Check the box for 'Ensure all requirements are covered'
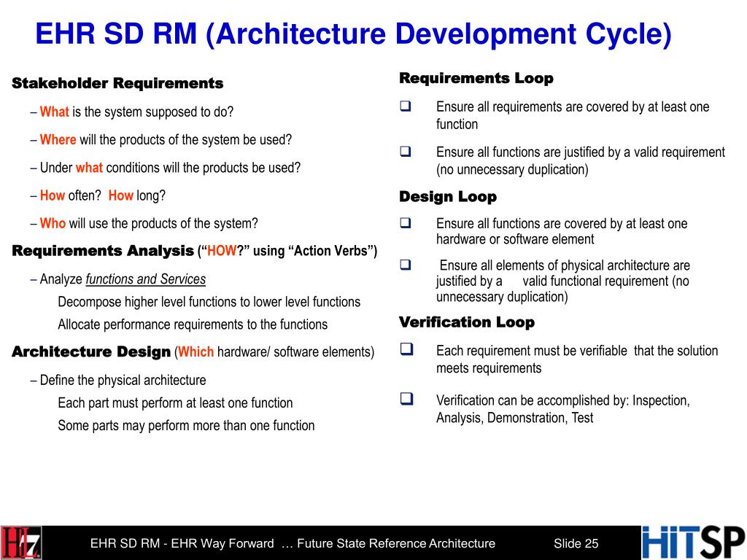 coord(406,106)
